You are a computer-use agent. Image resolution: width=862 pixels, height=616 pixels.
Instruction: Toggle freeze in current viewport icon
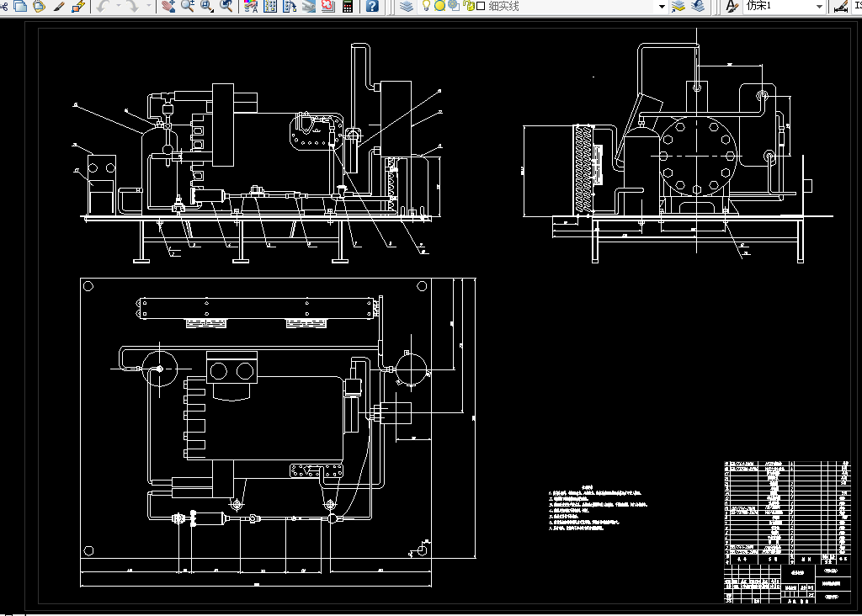454,6
